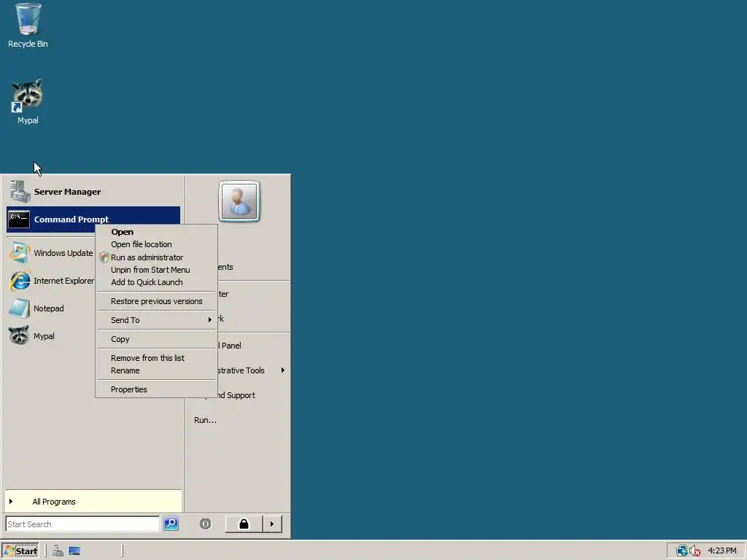Click the network tray icon
747x560 pixels.
pyautogui.click(x=682, y=551)
